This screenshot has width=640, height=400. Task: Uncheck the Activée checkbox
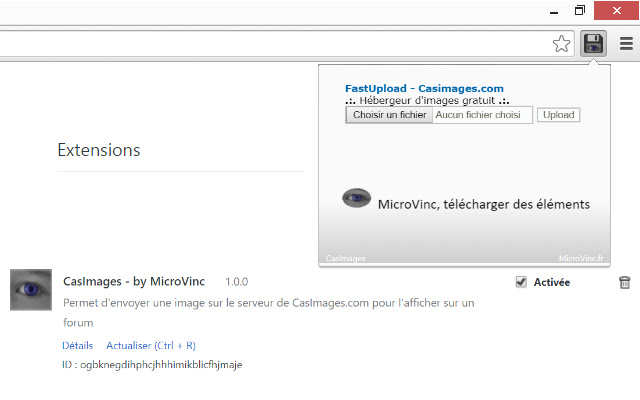[x=521, y=282]
